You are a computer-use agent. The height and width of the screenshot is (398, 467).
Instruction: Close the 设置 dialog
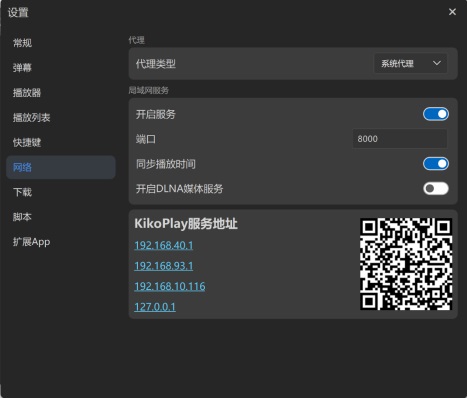click(x=452, y=12)
